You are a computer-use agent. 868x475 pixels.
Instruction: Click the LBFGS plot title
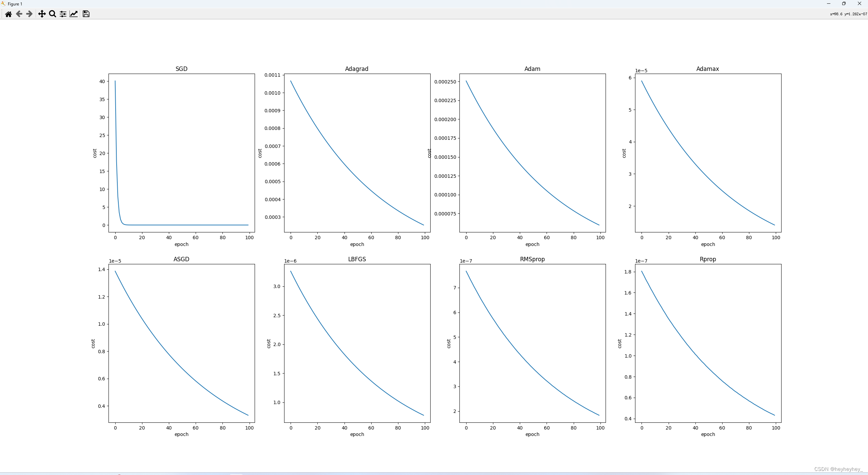pos(357,259)
